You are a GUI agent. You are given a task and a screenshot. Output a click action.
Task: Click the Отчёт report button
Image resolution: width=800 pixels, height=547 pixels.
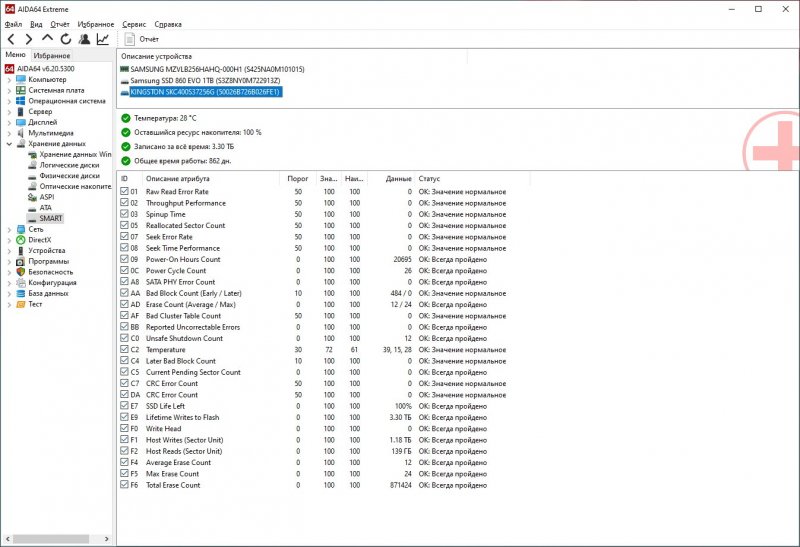coord(140,39)
